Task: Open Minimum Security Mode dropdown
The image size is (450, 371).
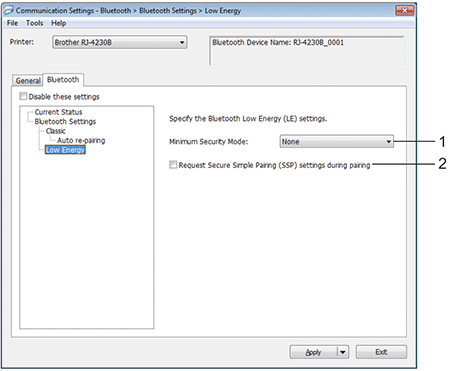Action: (x=336, y=141)
